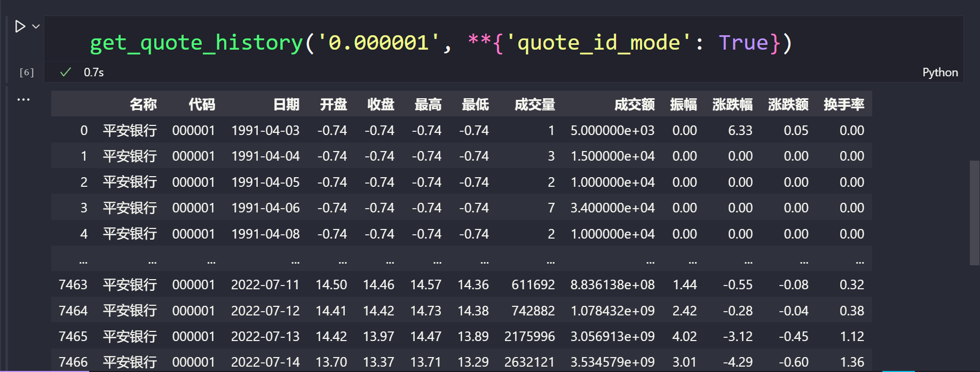The image size is (980, 372).
Task: Click 成交额 value 1.500000e+04
Action: [x=612, y=156]
